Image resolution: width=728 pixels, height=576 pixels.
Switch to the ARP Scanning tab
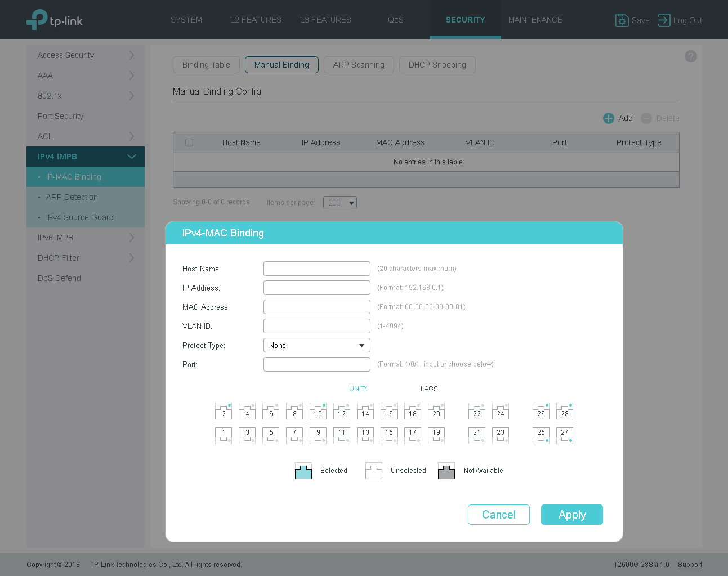click(359, 65)
